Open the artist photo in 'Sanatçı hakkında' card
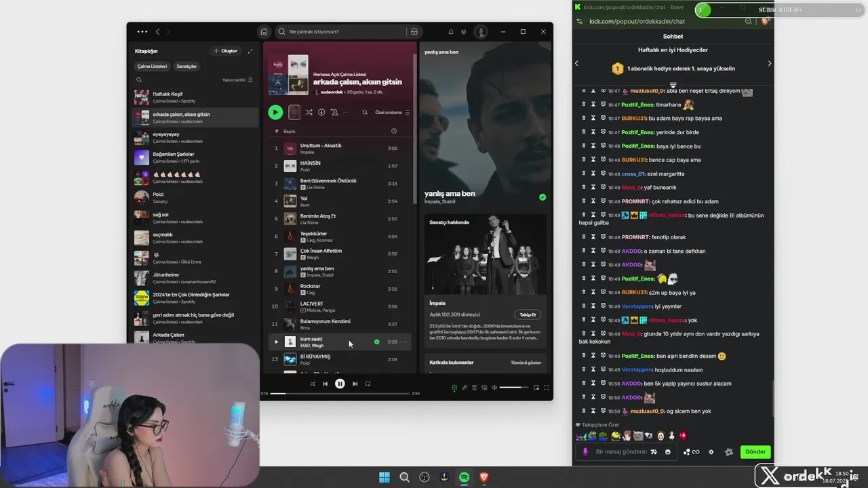This screenshot has height=488, width=868. (486, 254)
